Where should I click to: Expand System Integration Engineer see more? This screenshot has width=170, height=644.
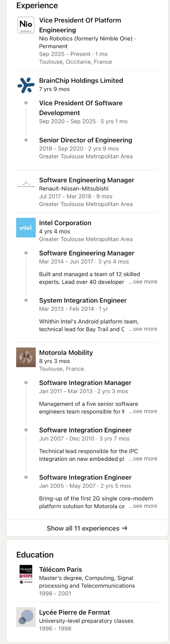pos(143,329)
